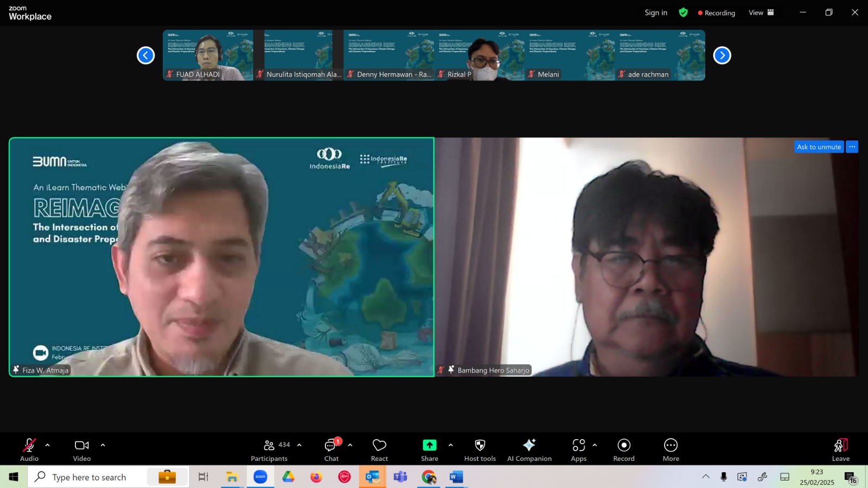The height and width of the screenshot is (488, 868).
Task: Open Firefox from taskbar
Action: coord(316,477)
